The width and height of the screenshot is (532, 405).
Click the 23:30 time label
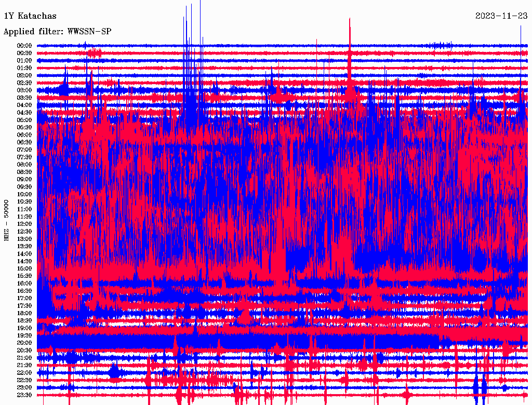[24, 396]
